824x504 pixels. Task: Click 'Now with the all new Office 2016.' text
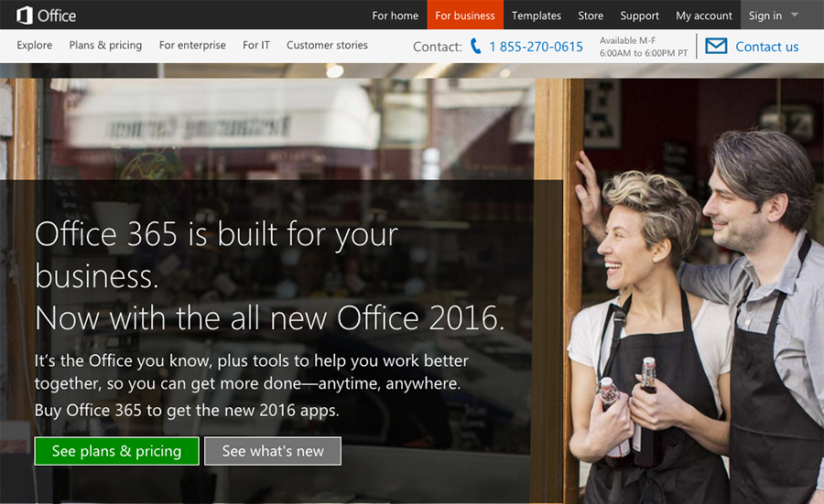pyautogui.click(x=269, y=318)
